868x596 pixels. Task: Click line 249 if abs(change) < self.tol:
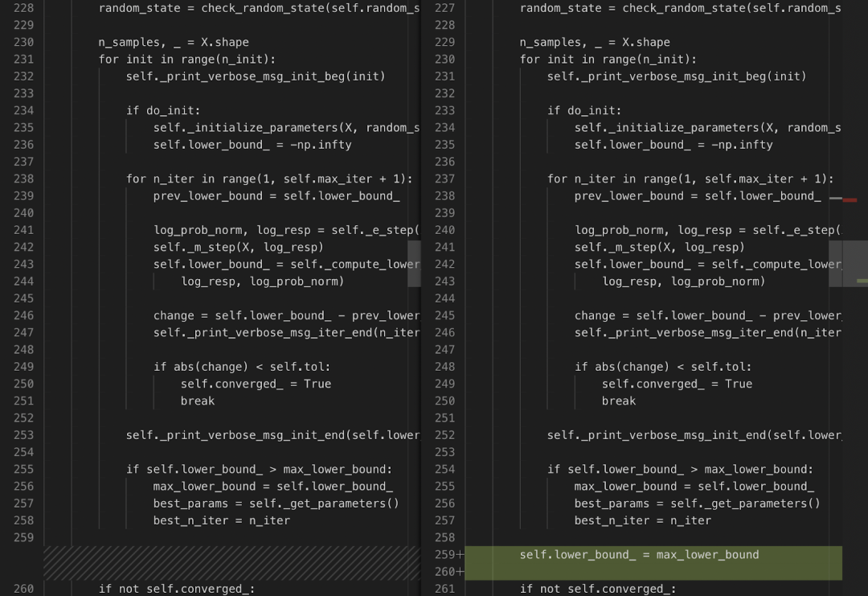[x=242, y=367]
